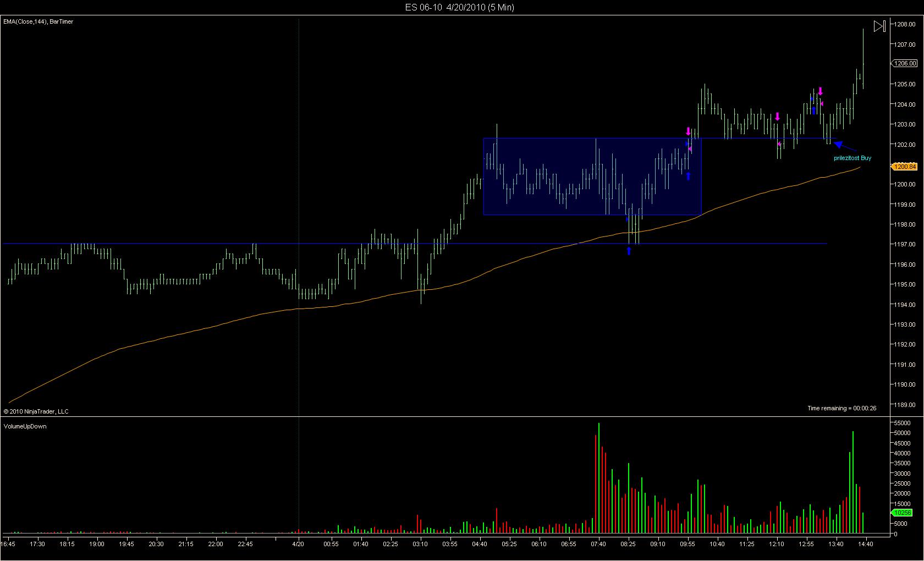Click the 09:55 time axis label
The height and width of the screenshot is (561, 924).
687,544
